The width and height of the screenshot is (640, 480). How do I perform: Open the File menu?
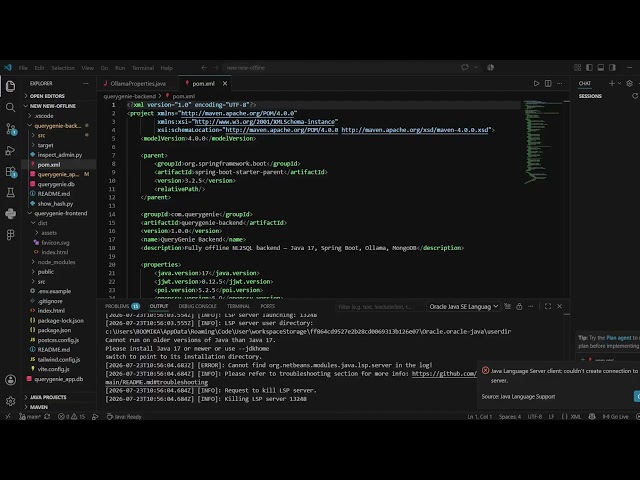(23, 68)
